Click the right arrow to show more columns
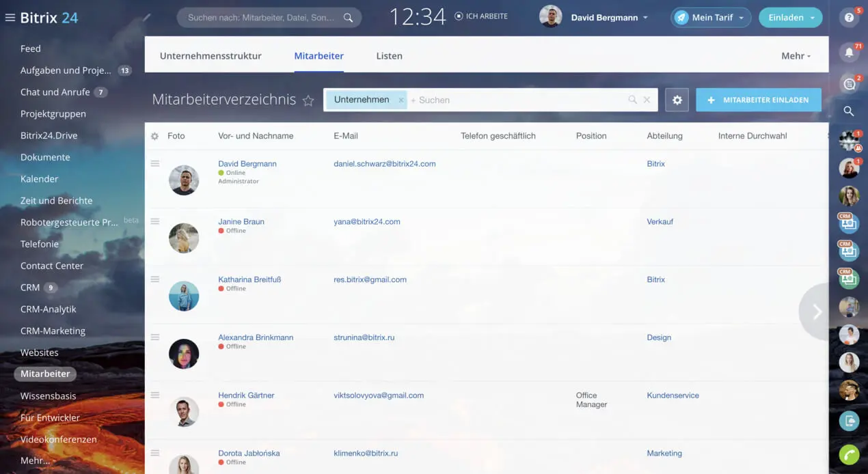The width and height of the screenshot is (868, 474). pos(816,312)
